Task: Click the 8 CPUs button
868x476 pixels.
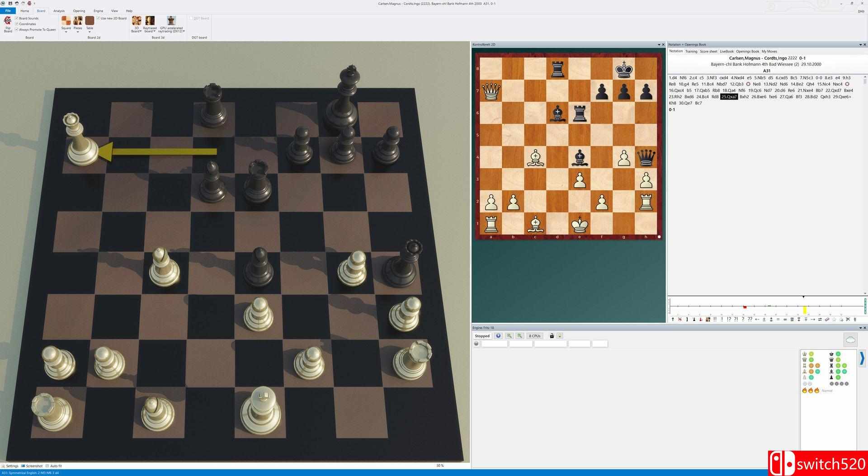Action: pyautogui.click(x=534, y=336)
